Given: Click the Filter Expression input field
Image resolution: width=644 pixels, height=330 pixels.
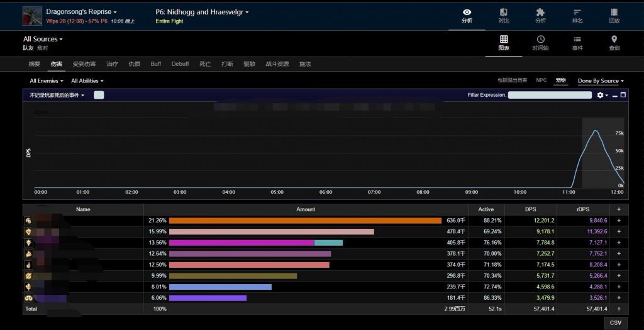Looking at the screenshot, I should point(550,95).
